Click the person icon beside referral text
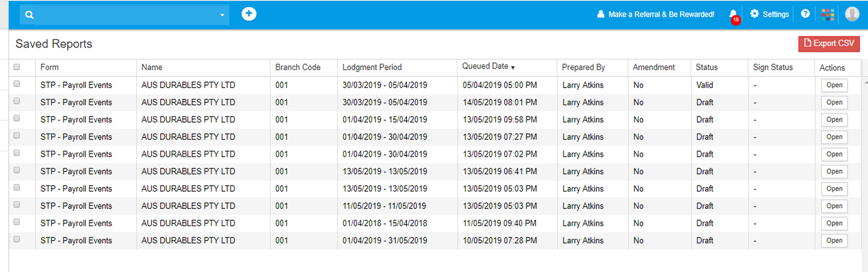The width and height of the screenshot is (868, 272). click(x=600, y=14)
